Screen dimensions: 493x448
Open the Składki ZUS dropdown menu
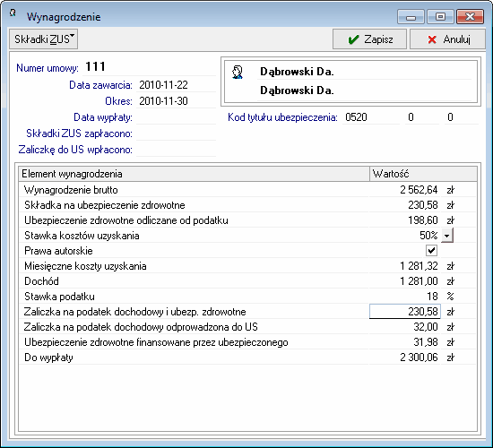point(44,39)
